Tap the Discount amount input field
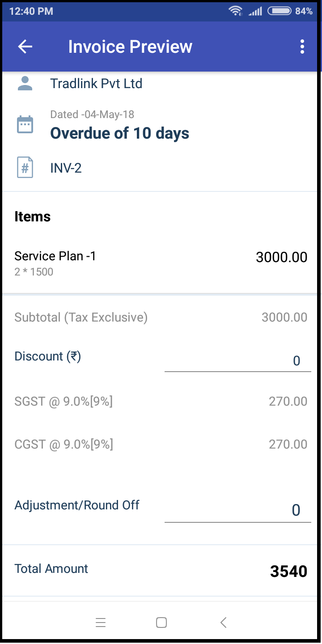The height and width of the screenshot is (644, 322). pyautogui.click(x=237, y=360)
